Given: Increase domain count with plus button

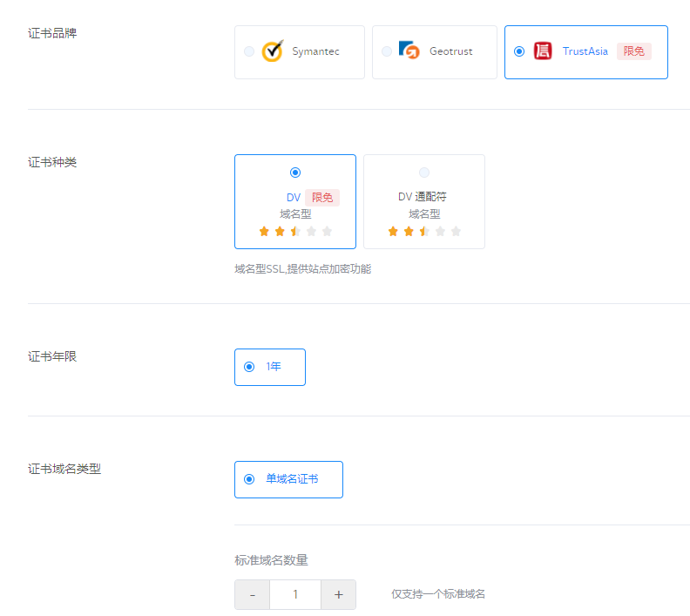Looking at the screenshot, I should pos(338,594).
